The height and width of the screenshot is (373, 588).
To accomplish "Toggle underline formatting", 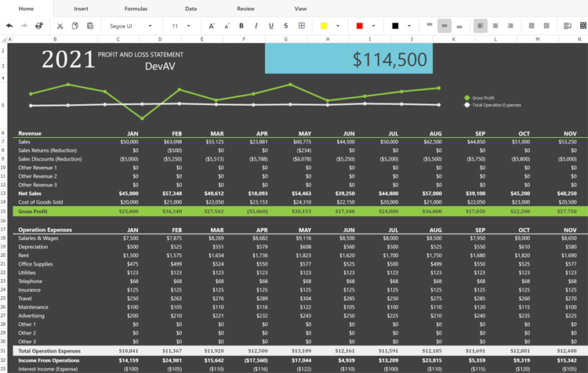I will (x=271, y=26).
